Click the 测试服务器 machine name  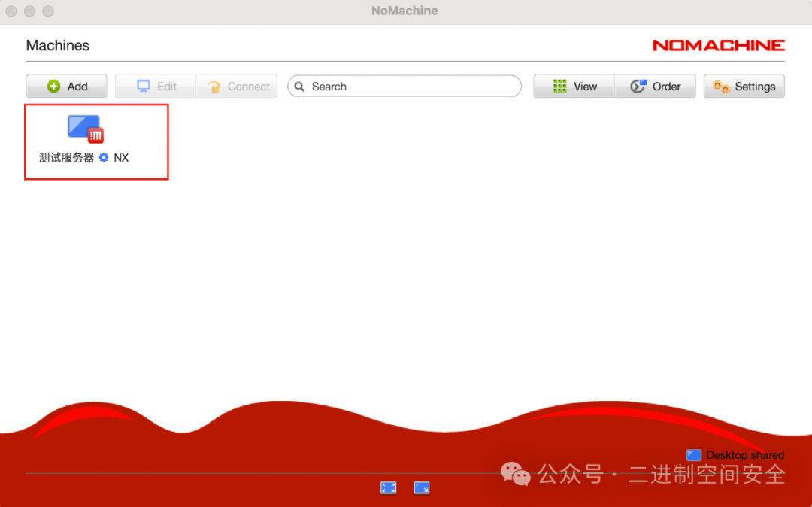pos(66,158)
